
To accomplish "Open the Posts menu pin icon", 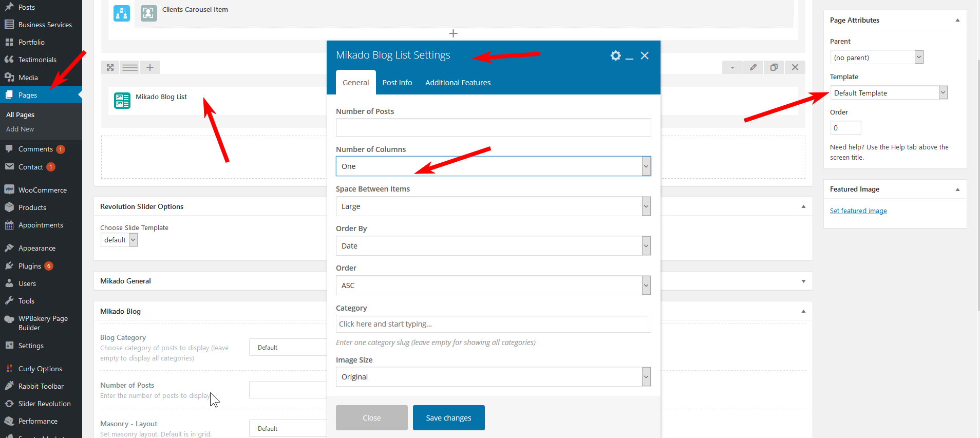I will [9, 7].
